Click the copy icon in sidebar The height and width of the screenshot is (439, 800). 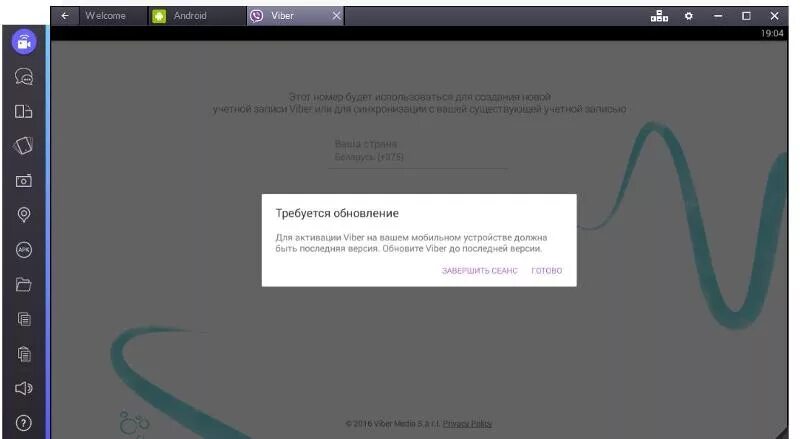click(24, 319)
